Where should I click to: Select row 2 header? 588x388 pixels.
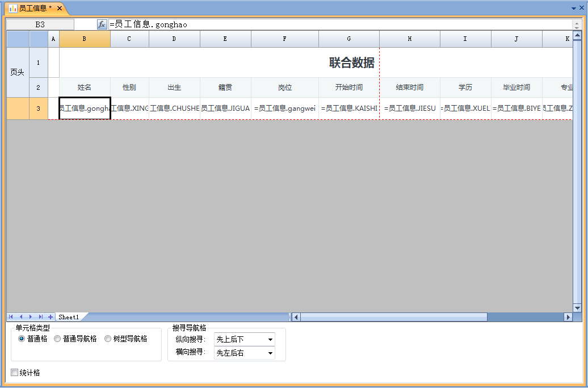click(39, 87)
